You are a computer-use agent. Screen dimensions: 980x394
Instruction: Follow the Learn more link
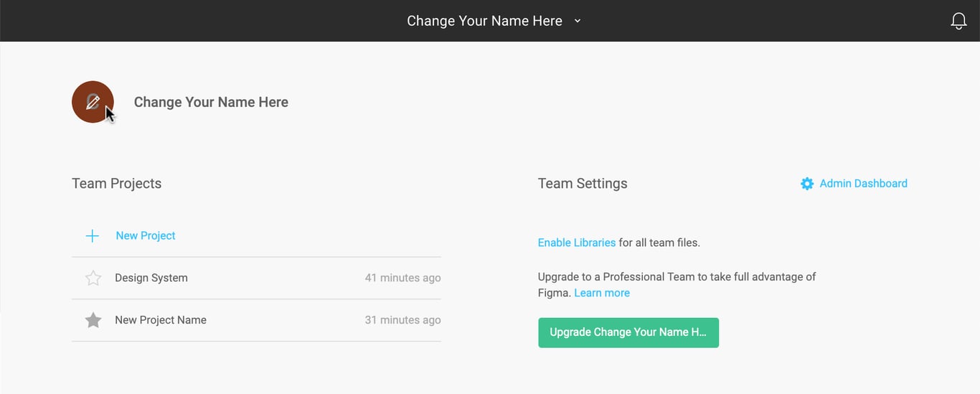(x=602, y=293)
